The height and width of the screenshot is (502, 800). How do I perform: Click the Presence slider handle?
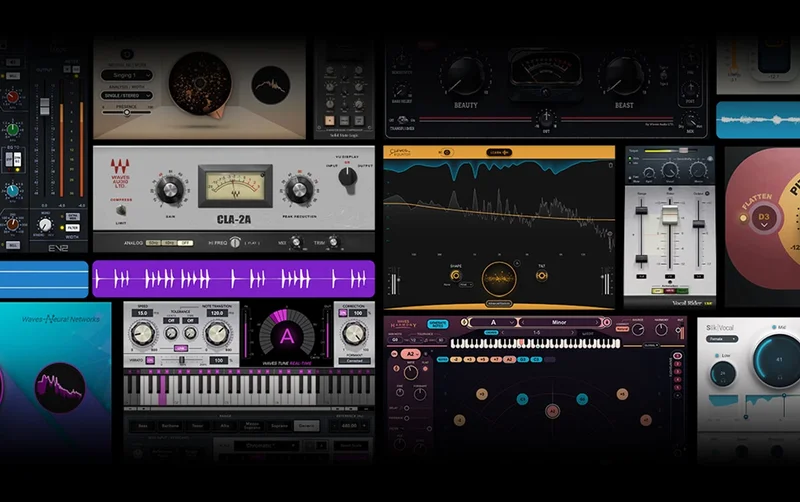[x=127, y=112]
